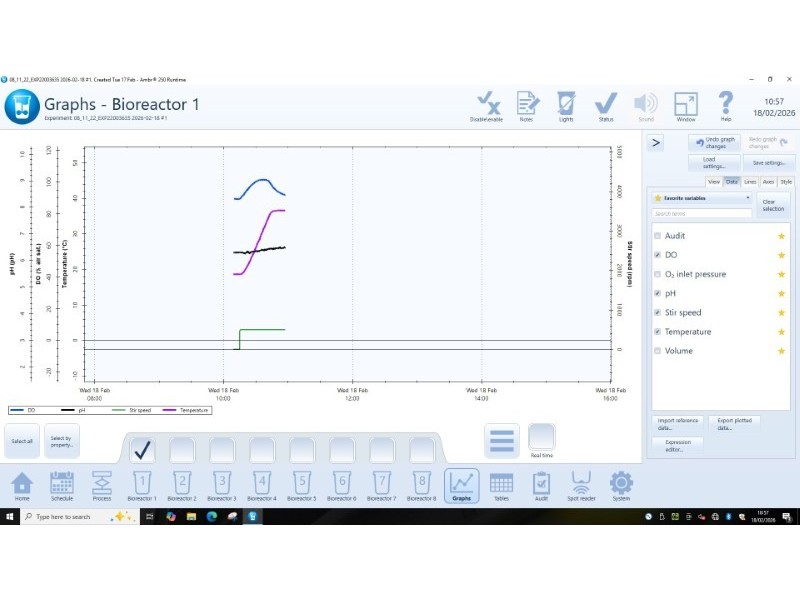Open System settings gear
800x600 pixels.
[x=621, y=485]
